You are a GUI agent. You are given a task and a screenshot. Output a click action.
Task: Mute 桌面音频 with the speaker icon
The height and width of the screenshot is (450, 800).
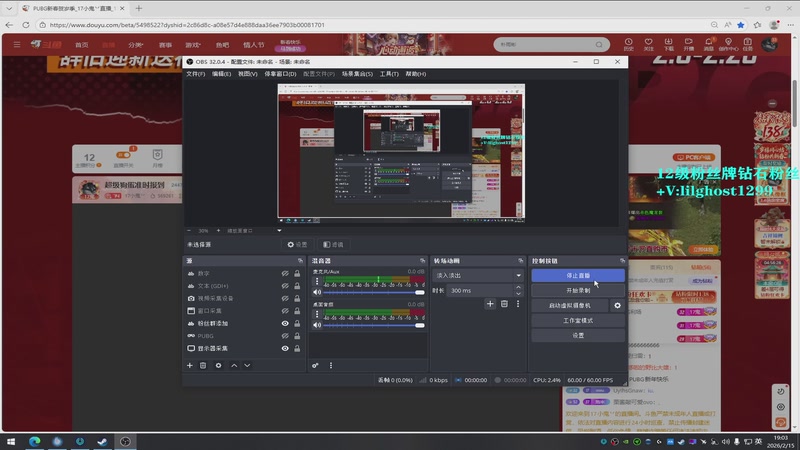pos(317,325)
